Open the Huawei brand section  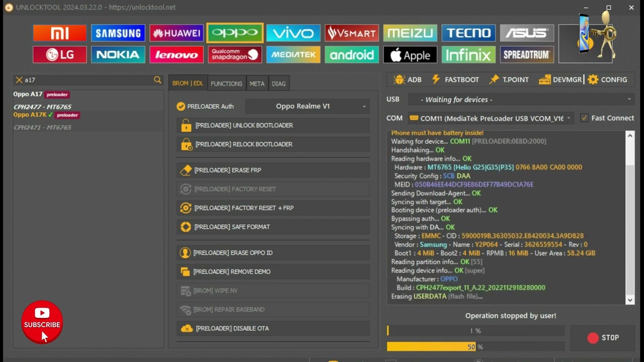coord(176,33)
